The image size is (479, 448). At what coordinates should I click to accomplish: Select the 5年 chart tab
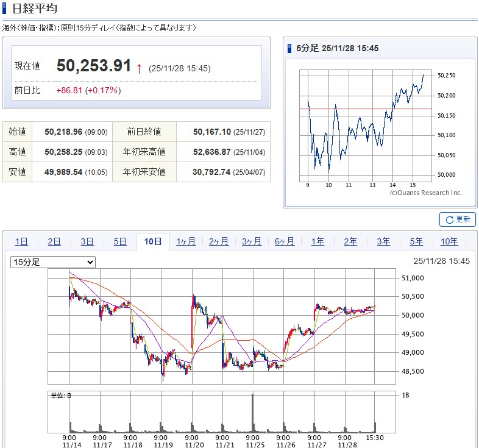[416, 241]
